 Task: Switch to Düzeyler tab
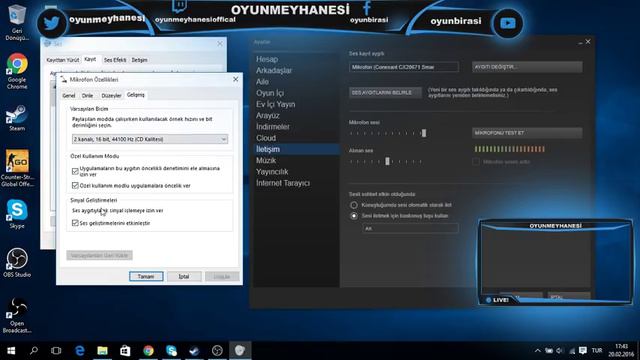pyautogui.click(x=111, y=96)
